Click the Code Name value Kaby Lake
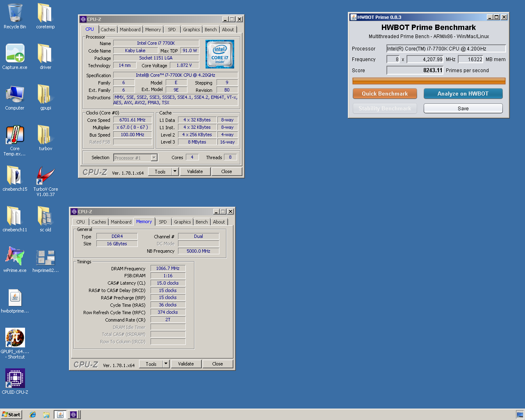Viewport: 525px width, 420px height. [x=135, y=50]
